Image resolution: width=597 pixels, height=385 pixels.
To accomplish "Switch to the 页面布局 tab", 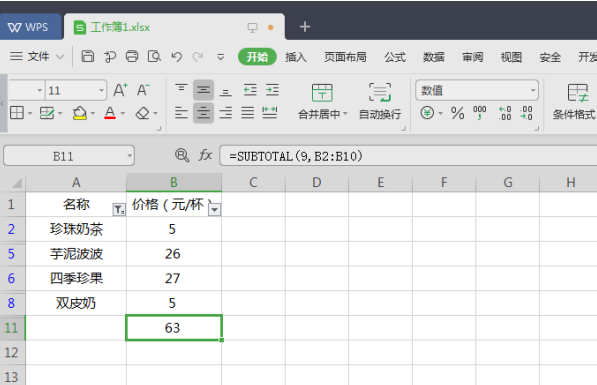I will pos(345,57).
